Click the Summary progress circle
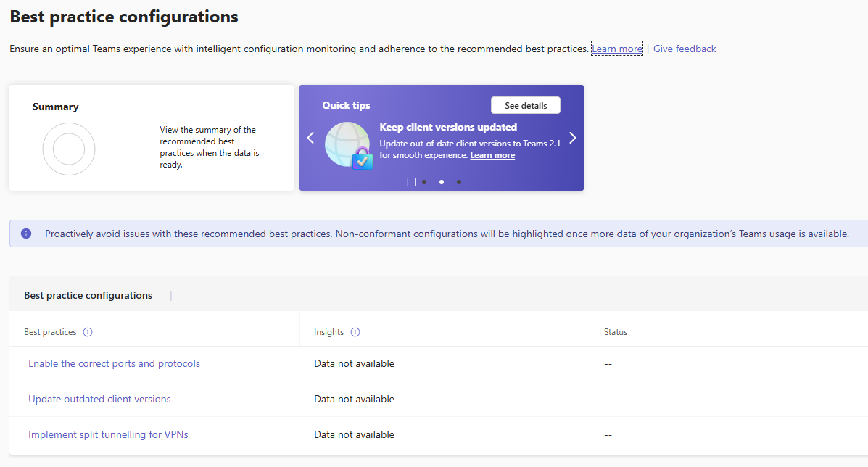 coord(69,149)
